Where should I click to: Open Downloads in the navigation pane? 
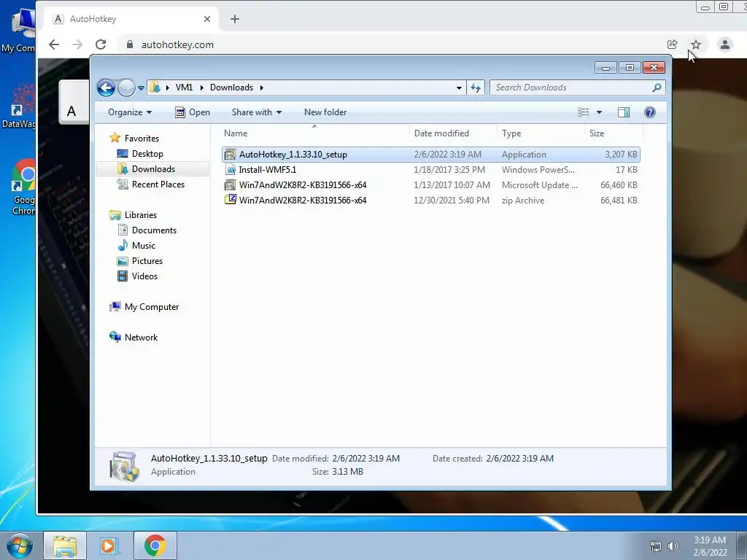click(153, 169)
